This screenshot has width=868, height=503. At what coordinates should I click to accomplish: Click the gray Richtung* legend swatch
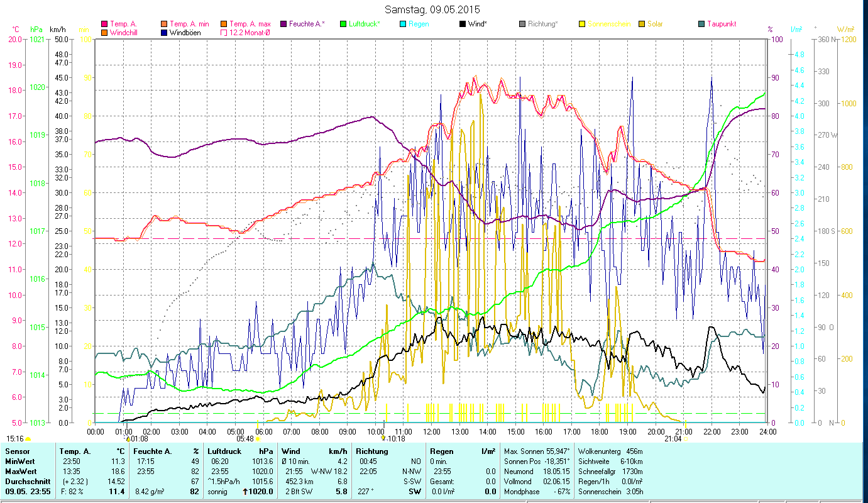click(x=522, y=24)
